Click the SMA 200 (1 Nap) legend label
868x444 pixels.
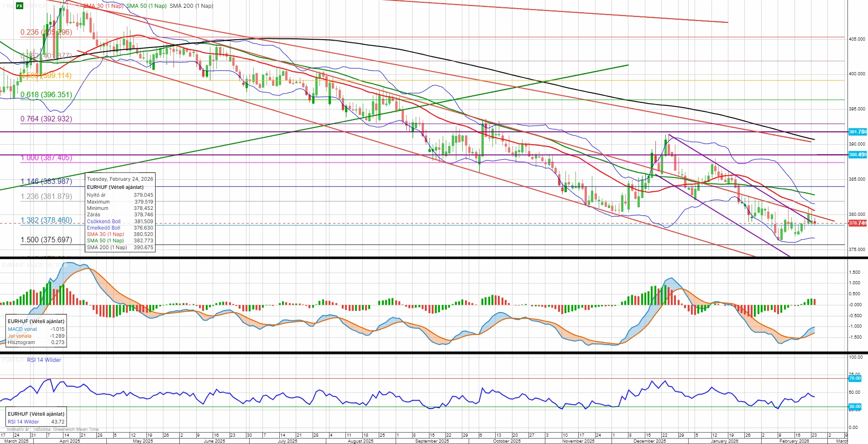tap(191, 6)
